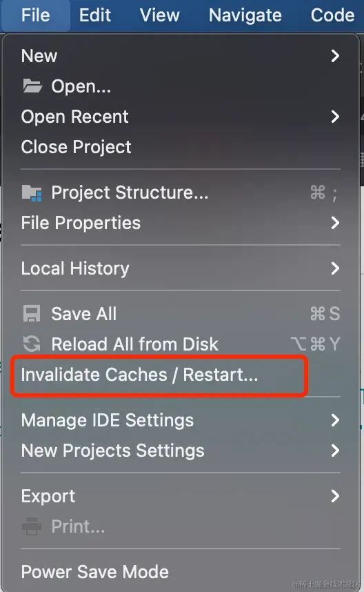The width and height of the screenshot is (364, 592).
Task: Click the Reload All from Disk refresh icon
Action: [x=32, y=344]
